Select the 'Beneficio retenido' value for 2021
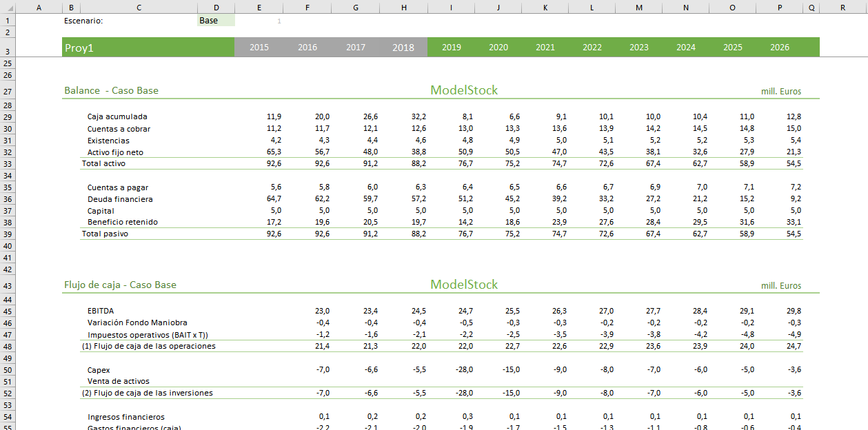 tap(558, 223)
